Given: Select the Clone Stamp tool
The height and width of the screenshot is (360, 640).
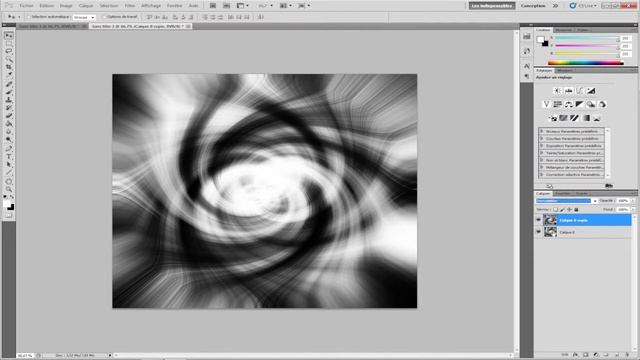Looking at the screenshot, I should (x=9, y=100).
